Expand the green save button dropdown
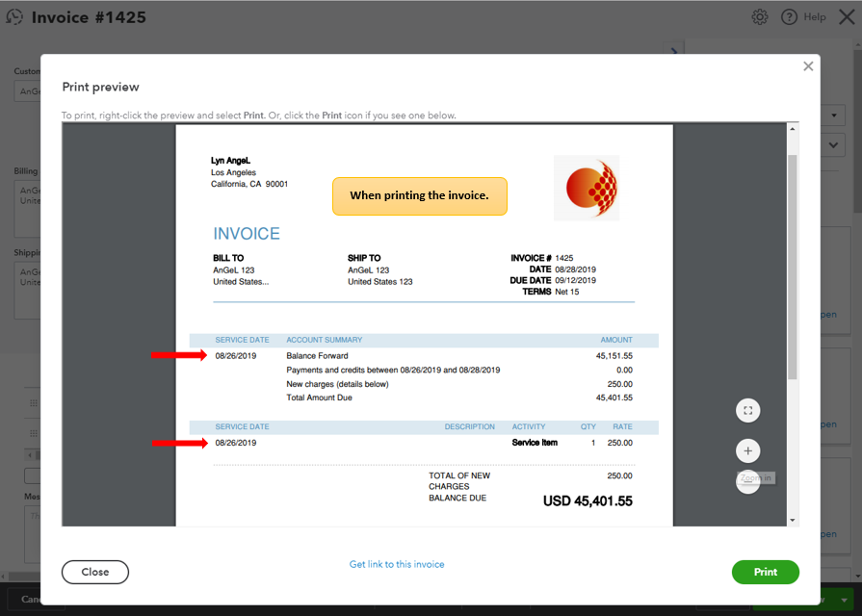Image resolution: width=862 pixels, height=616 pixels. pos(846,599)
